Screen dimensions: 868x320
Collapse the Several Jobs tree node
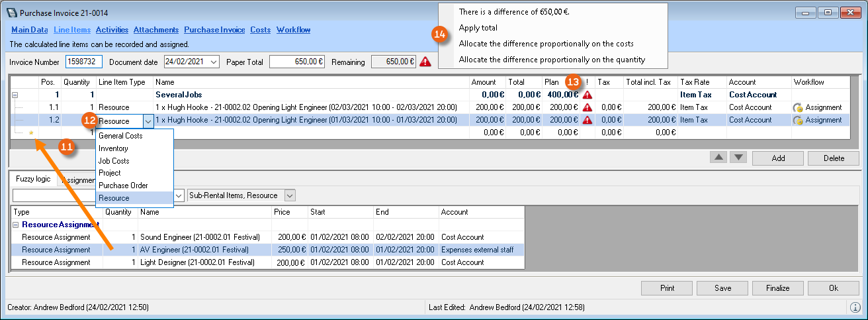pyautogui.click(x=15, y=95)
